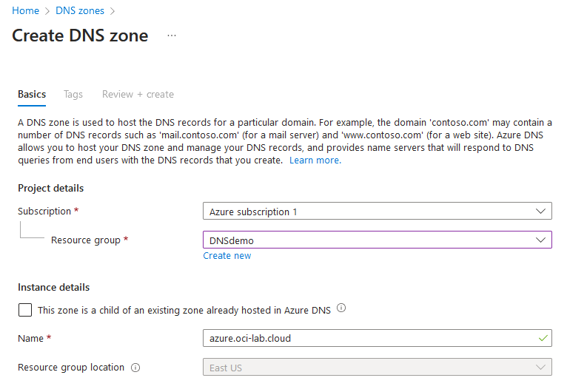
Task: Click chevron separator after Home breadcrumb
Action: 47,11
